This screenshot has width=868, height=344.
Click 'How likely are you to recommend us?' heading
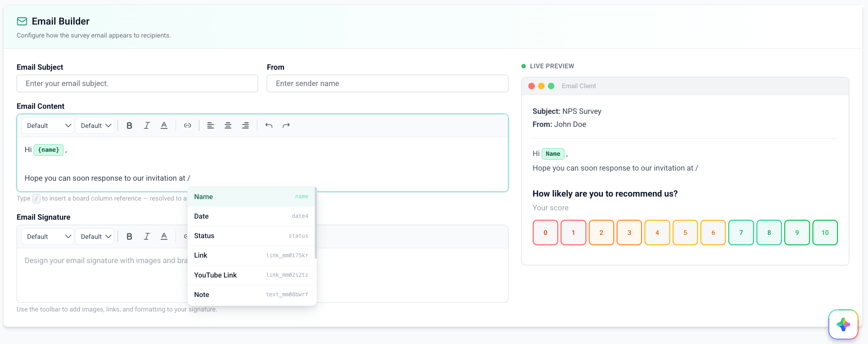point(605,194)
